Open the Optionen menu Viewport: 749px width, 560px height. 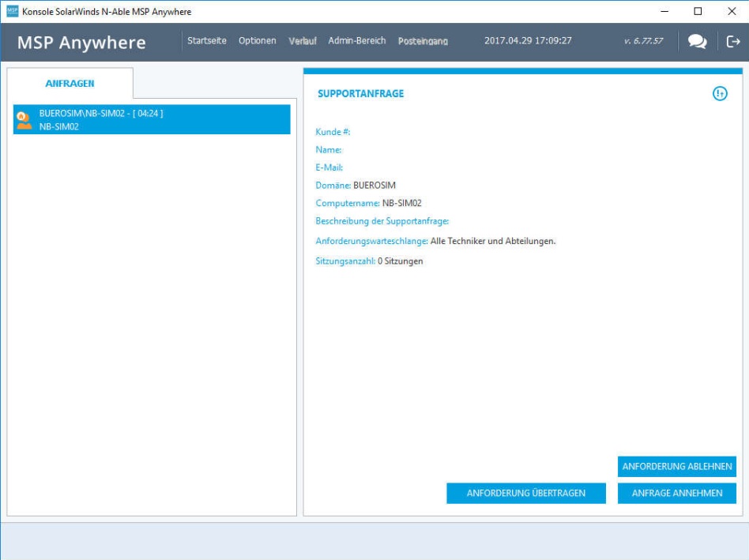click(258, 41)
